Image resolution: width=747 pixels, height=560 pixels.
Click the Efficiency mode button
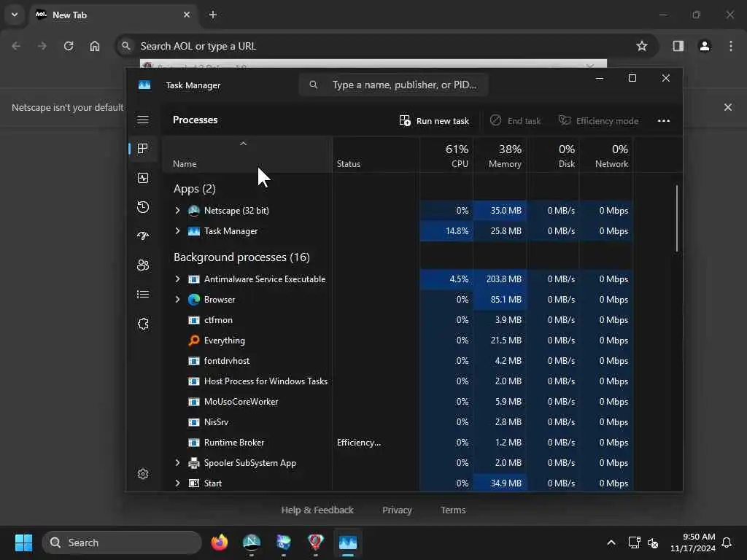(x=599, y=121)
